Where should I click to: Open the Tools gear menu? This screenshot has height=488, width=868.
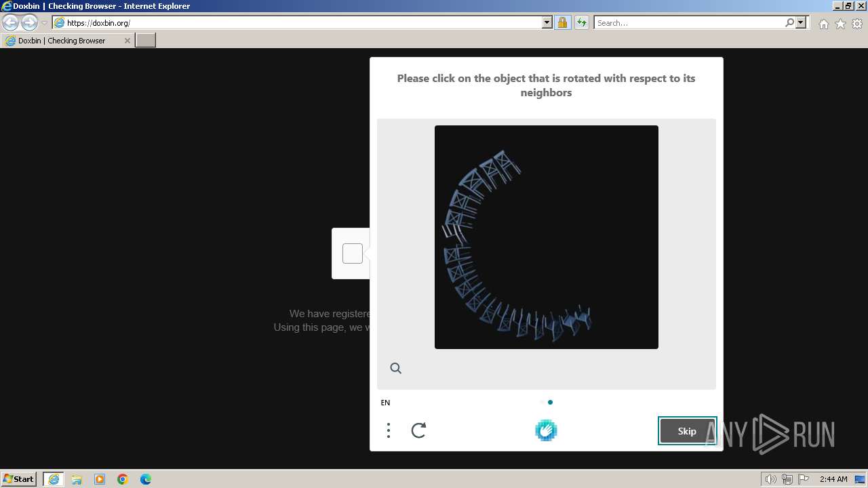(x=857, y=24)
